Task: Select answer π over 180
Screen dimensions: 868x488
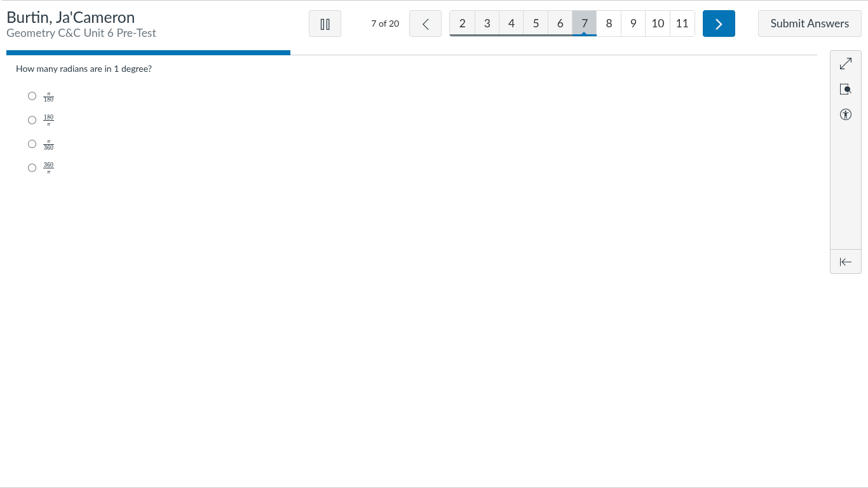Action: click(x=32, y=96)
